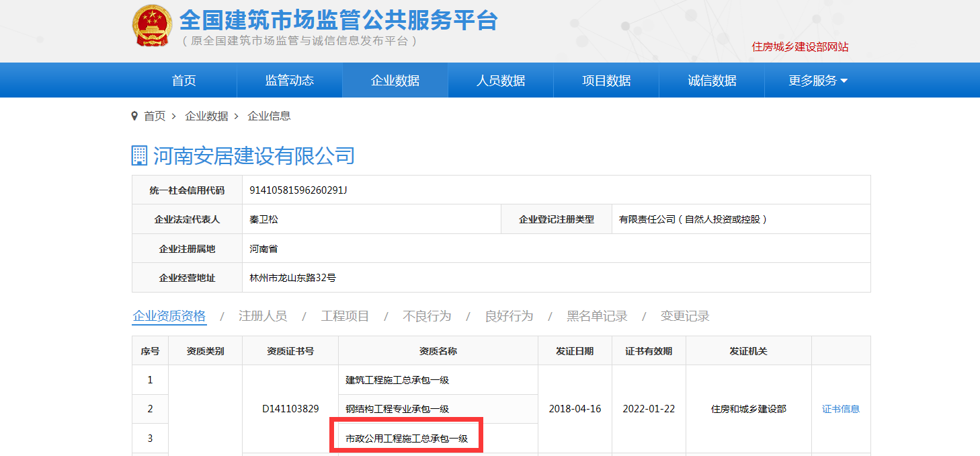Open 监管动态 in the navigation bar
The image size is (980, 456).
[x=290, y=81]
